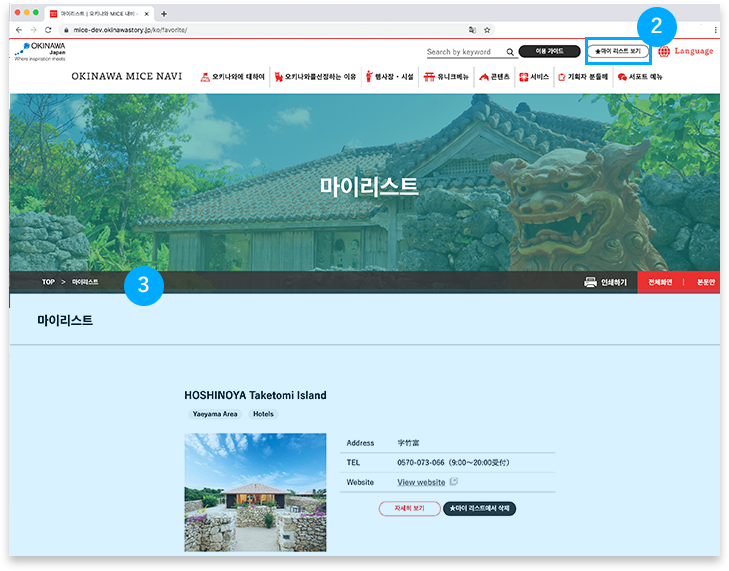Click the 자세히 보기 button

pyautogui.click(x=410, y=508)
